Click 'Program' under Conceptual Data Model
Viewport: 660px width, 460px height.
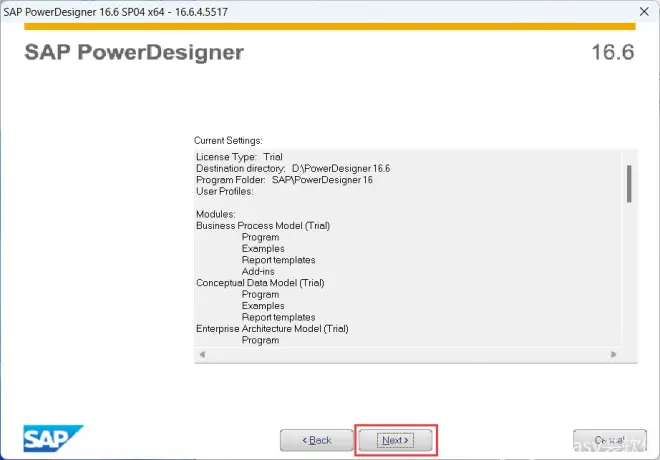(x=260, y=295)
